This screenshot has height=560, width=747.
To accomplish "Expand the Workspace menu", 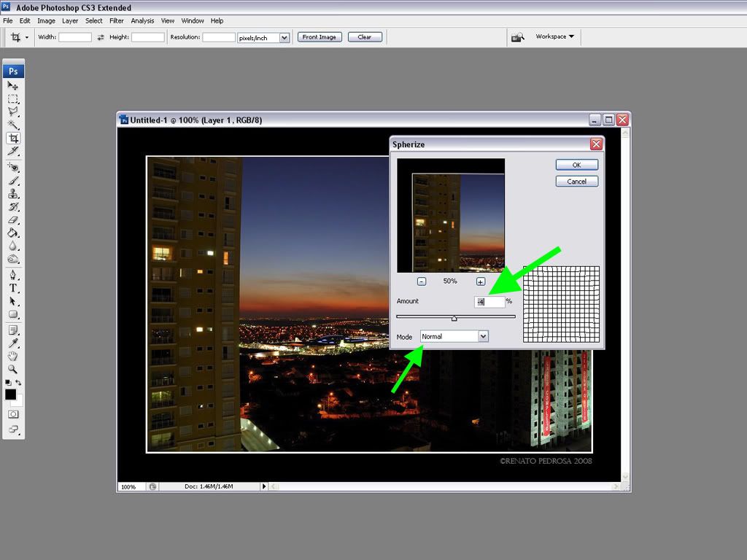I will (554, 36).
